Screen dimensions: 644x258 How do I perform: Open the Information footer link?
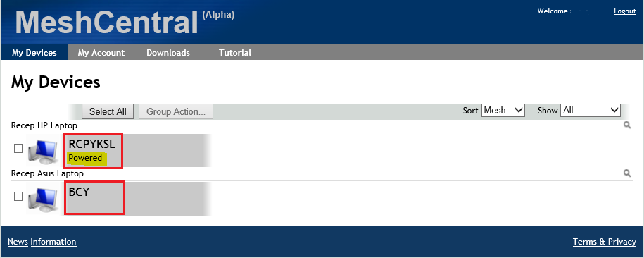[x=53, y=242]
